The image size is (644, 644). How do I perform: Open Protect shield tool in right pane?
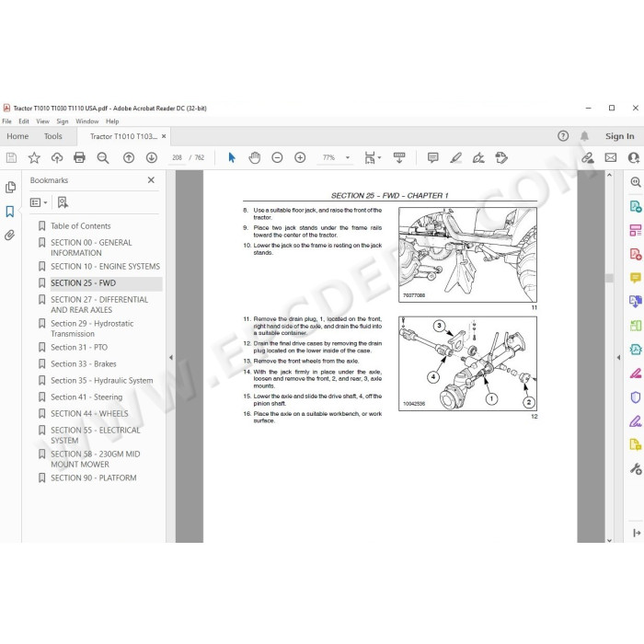pyautogui.click(x=636, y=397)
